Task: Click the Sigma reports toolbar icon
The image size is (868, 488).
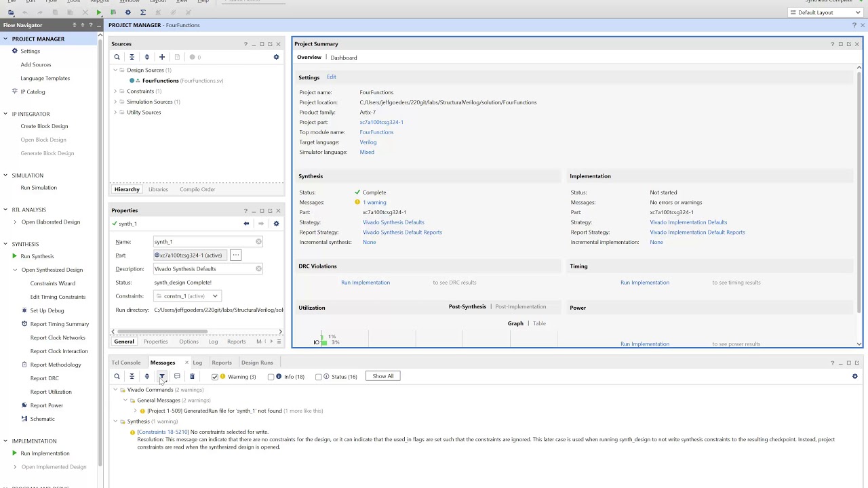Action: pos(142,12)
